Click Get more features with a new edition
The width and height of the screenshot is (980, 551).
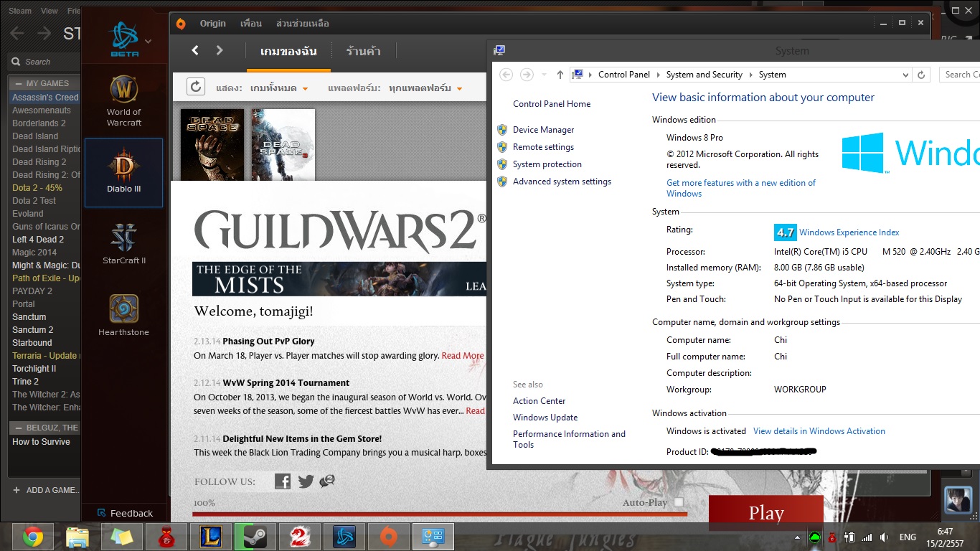(x=741, y=188)
